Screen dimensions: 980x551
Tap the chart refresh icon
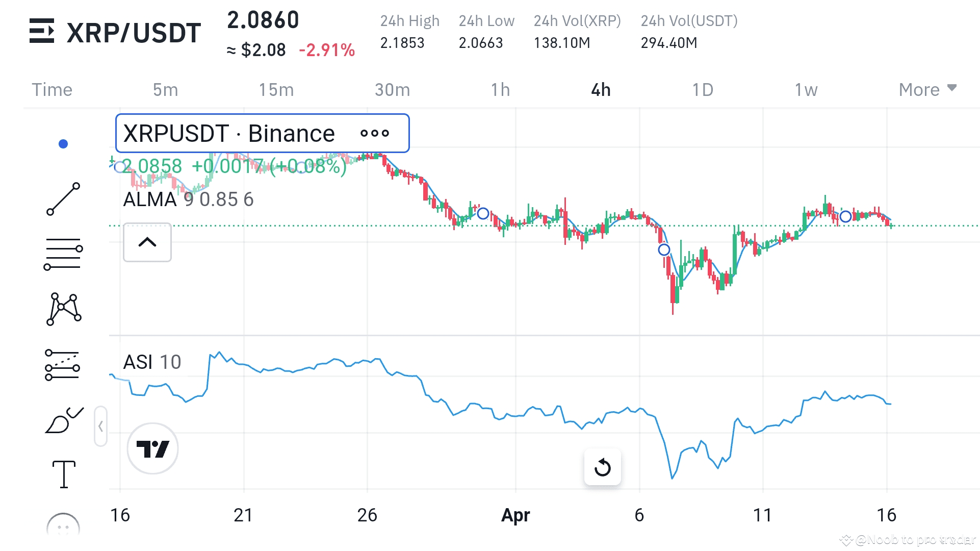[x=602, y=467]
